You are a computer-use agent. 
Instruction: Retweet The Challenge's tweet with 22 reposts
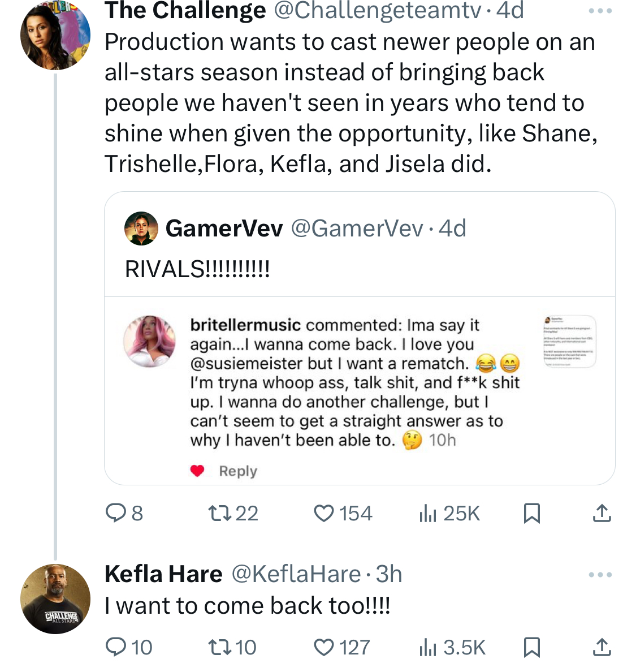pos(233,513)
